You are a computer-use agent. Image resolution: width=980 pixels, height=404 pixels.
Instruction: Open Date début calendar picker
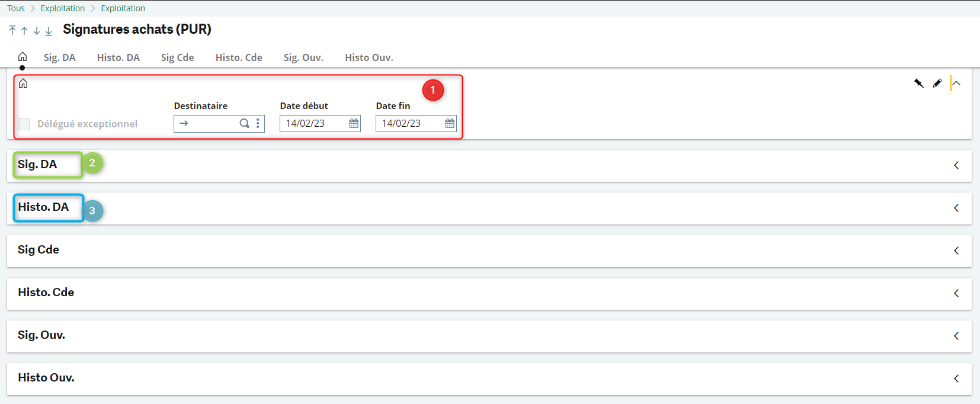[x=354, y=123]
